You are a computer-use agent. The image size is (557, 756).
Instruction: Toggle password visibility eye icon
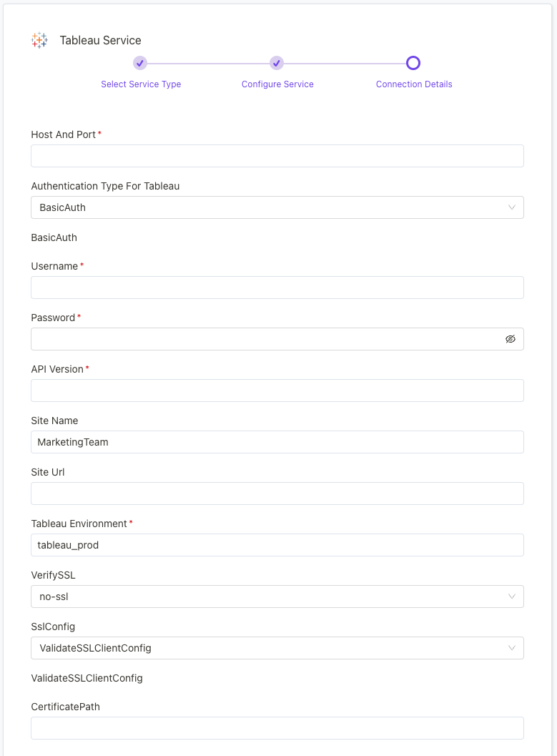(511, 339)
